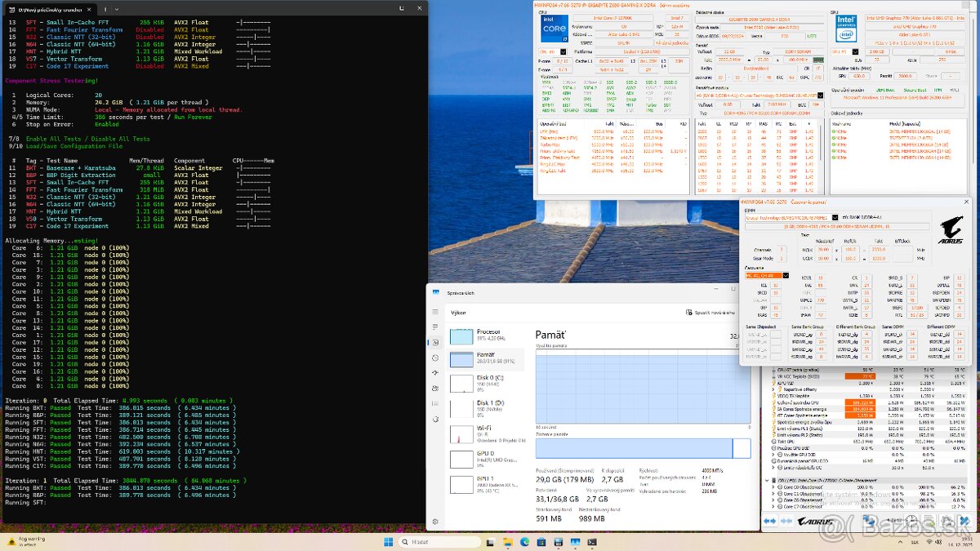Open the orange BG0 CH#0 slot dropdown
This screenshot has width=980, height=551.
[766, 275]
